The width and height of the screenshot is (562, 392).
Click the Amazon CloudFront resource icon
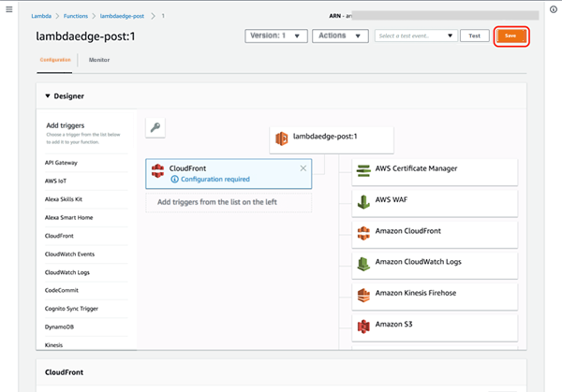pyautogui.click(x=363, y=233)
